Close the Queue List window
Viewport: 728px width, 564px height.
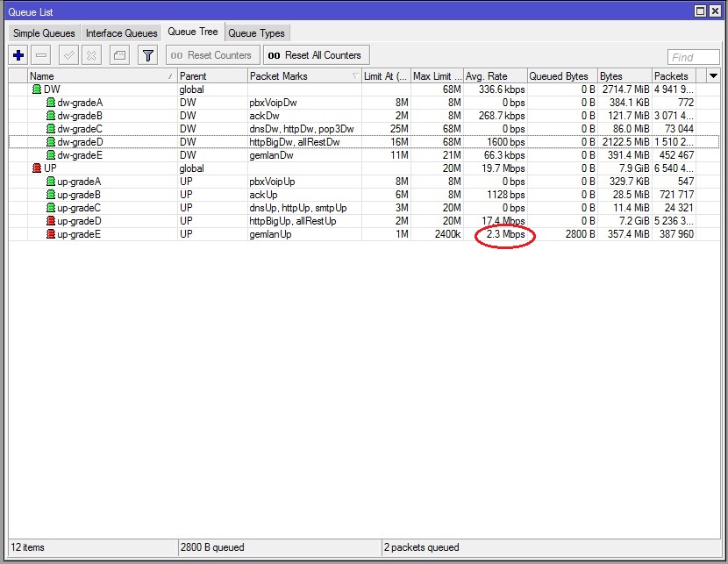pos(715,11)
